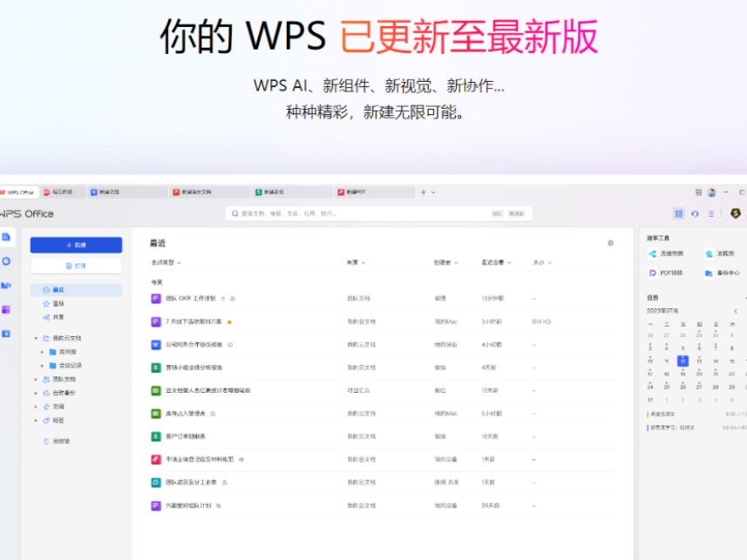
Task: Click the 514 KB size cell
Action: click(541, 322)
